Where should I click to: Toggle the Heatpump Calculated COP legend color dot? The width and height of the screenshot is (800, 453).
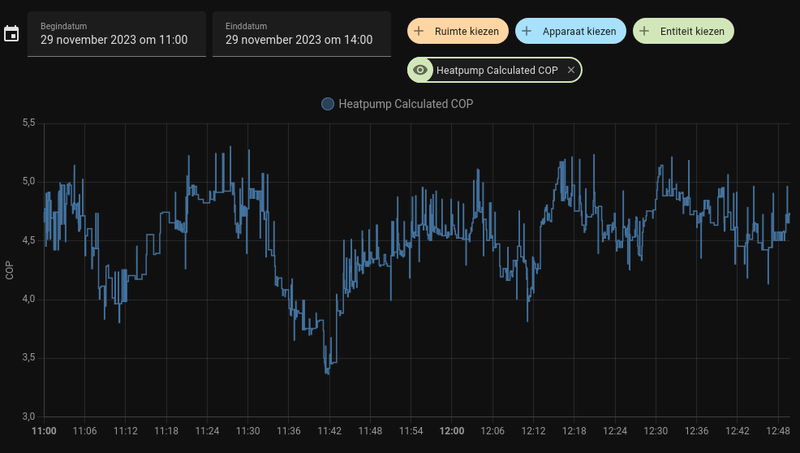click(x=328, y=104)
